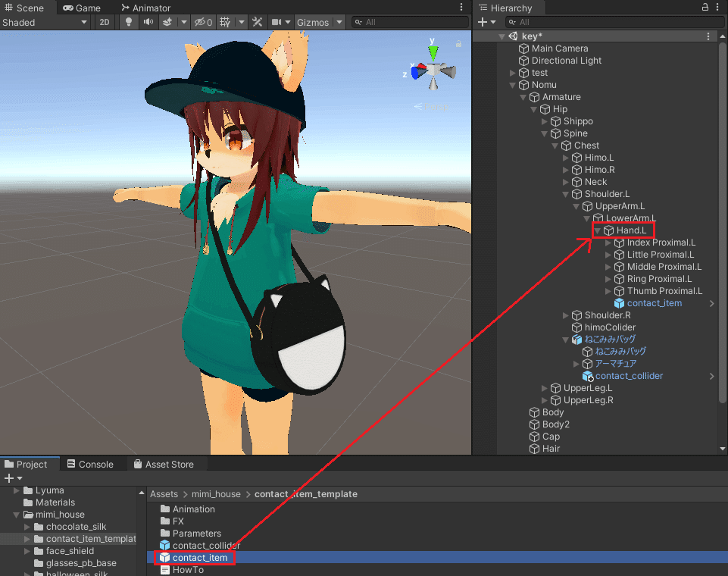The image size is (728, 576).
Task: Collapse the Hand.L tree node
Action: [598, 230]
